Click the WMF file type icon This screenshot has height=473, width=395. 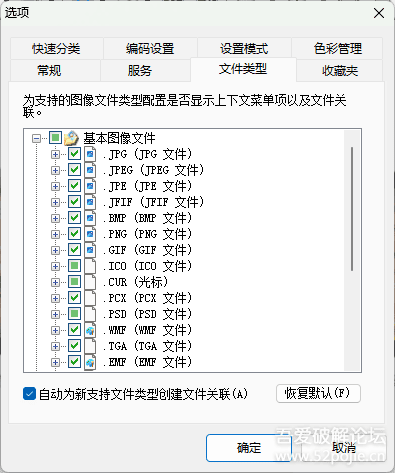(90, 330)
